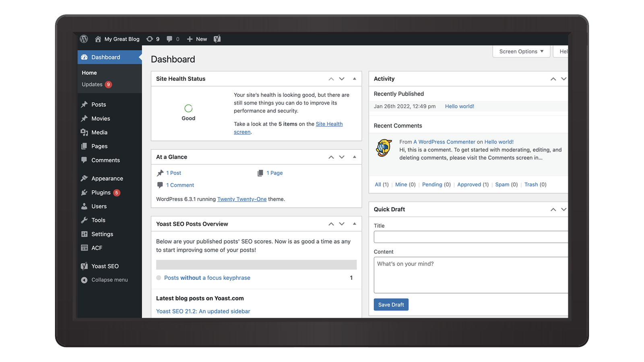Viewport: 644px width, 362px height.
Task: Move Site Health Status widget up
Action: pyautogui.click(x=331, y=79)
